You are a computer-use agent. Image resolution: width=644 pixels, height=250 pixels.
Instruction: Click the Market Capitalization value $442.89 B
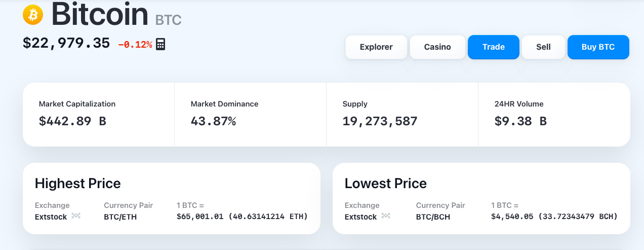coord(72,121)
